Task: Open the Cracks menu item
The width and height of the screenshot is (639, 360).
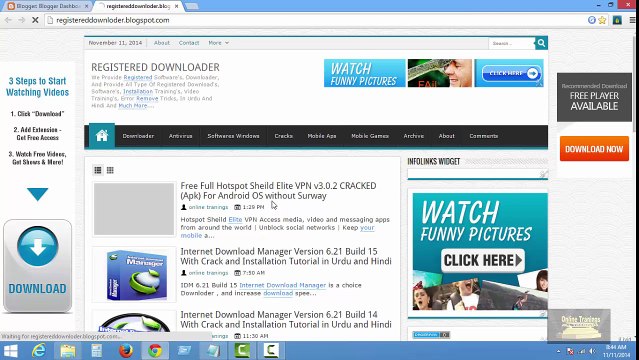Action: (x=284, y=136)
